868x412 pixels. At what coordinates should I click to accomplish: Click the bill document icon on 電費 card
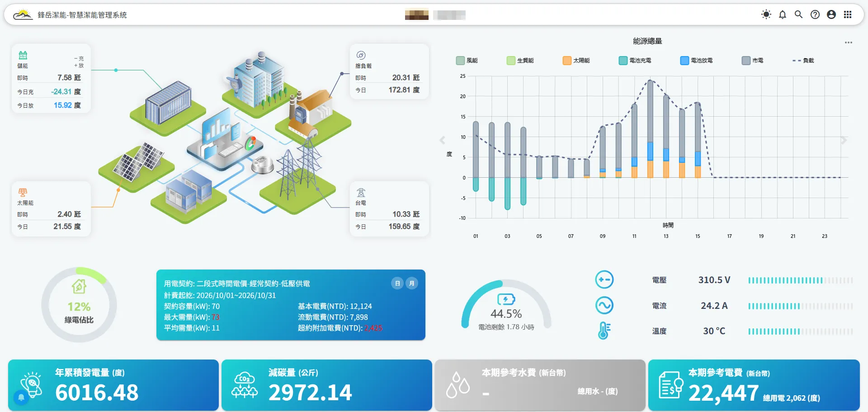pos(671,385)
